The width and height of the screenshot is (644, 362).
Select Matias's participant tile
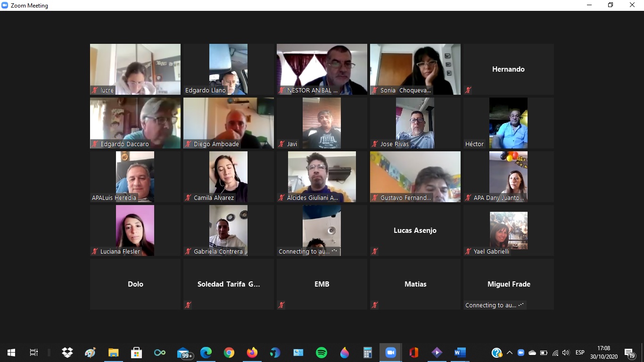(415, 284)
